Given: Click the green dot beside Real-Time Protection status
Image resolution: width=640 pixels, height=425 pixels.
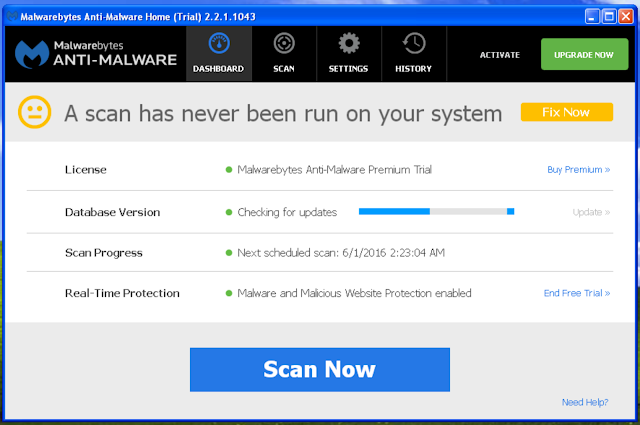Looking at the screenshot, I should point(229,293).
